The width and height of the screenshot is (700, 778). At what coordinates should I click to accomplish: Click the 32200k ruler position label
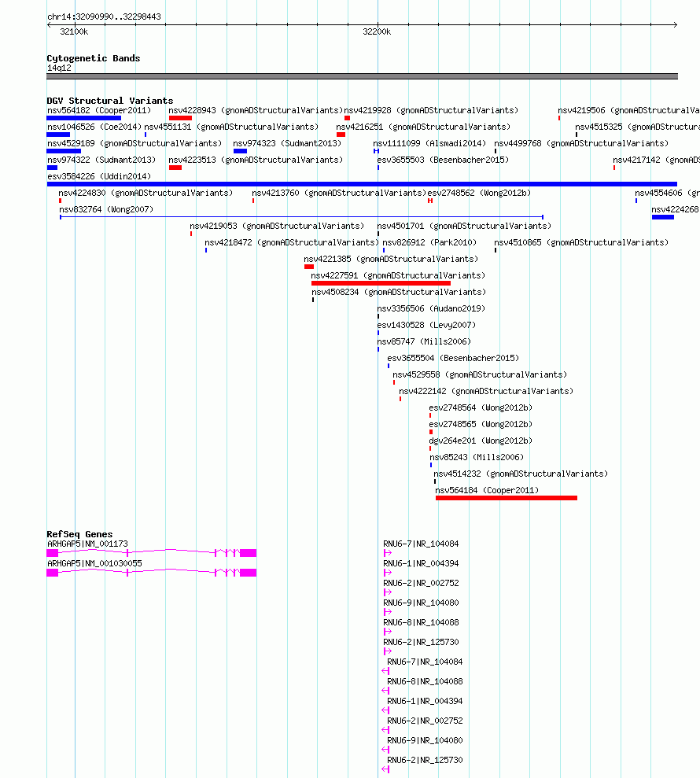click(x=377, y=31)
